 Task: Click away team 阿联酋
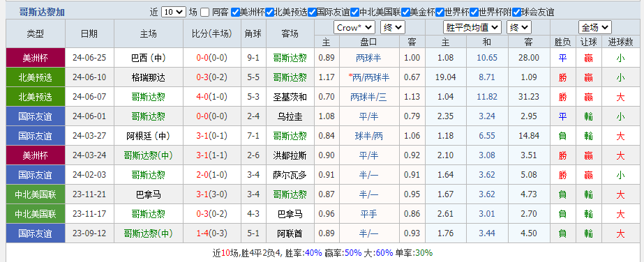coord(290,233)
